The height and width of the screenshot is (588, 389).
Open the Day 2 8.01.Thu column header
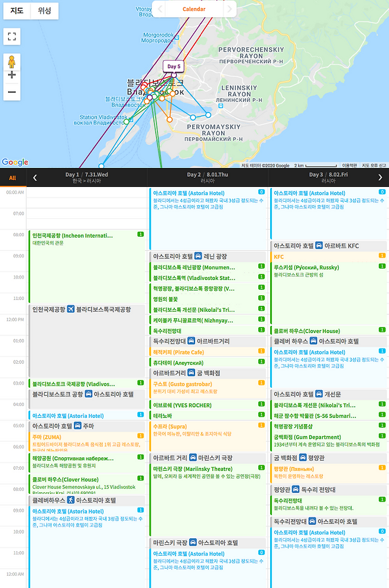coord(208,177)
